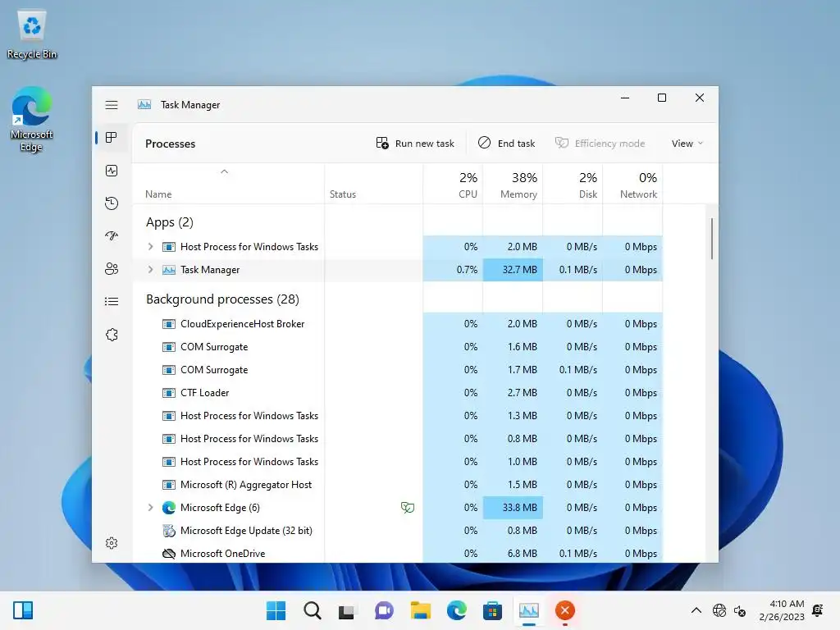Click the 0.7% CPU value for Task Manager
Image resolution: width=840 pixels, height=630 pixels.
pyautogui.click(x=467, y=269)
